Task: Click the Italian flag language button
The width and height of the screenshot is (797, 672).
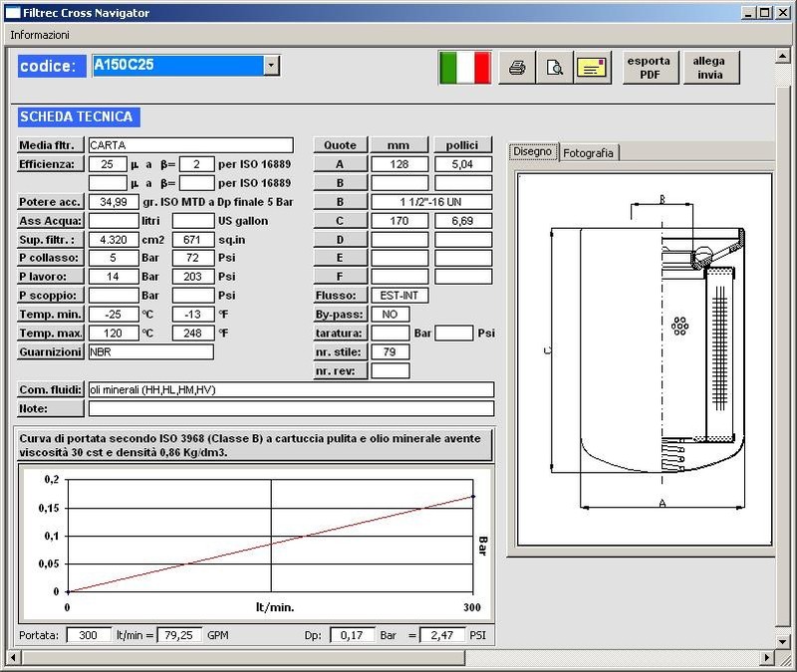Action: pos(465,68)
